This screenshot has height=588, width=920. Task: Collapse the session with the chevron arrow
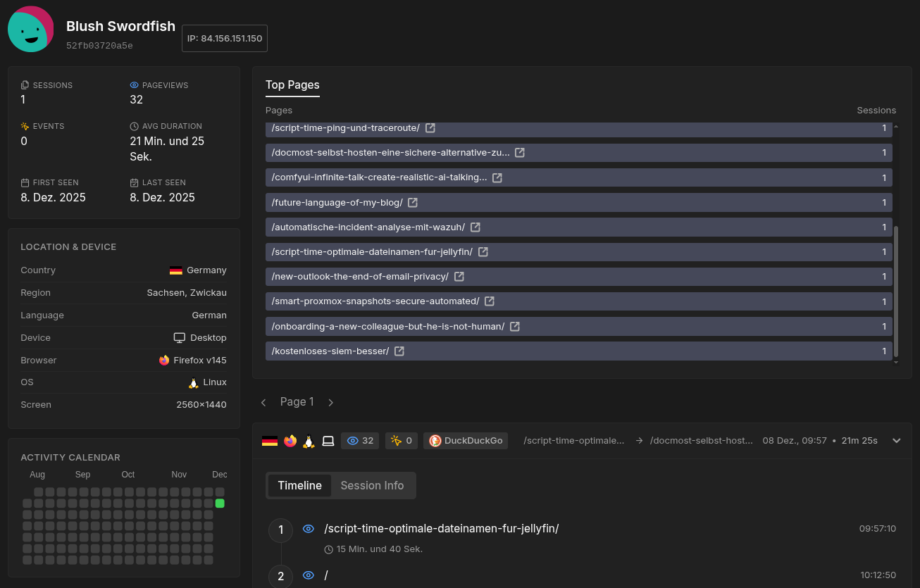pos(897,441)
